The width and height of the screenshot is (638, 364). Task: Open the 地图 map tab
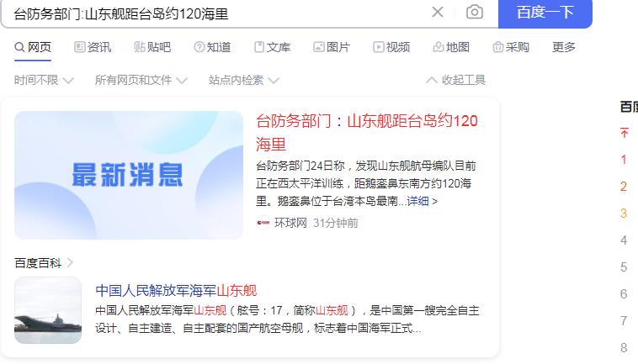[x=451, y=47]
